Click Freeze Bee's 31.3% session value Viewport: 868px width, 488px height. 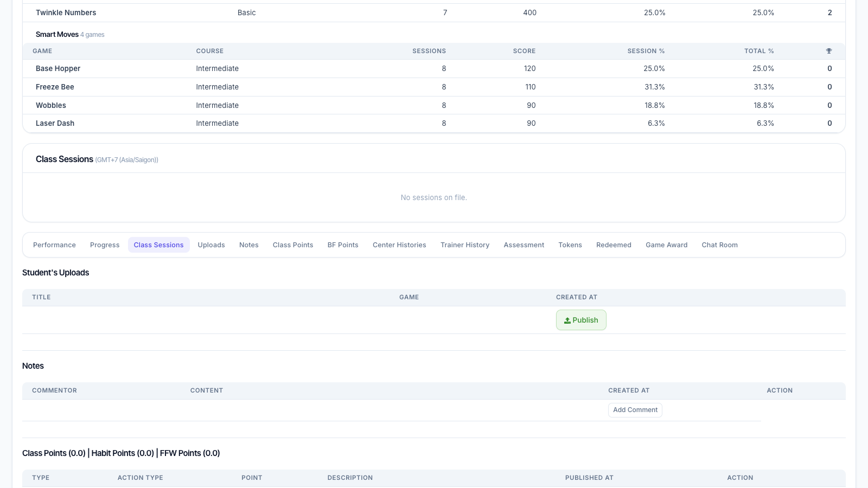(655, 87)
